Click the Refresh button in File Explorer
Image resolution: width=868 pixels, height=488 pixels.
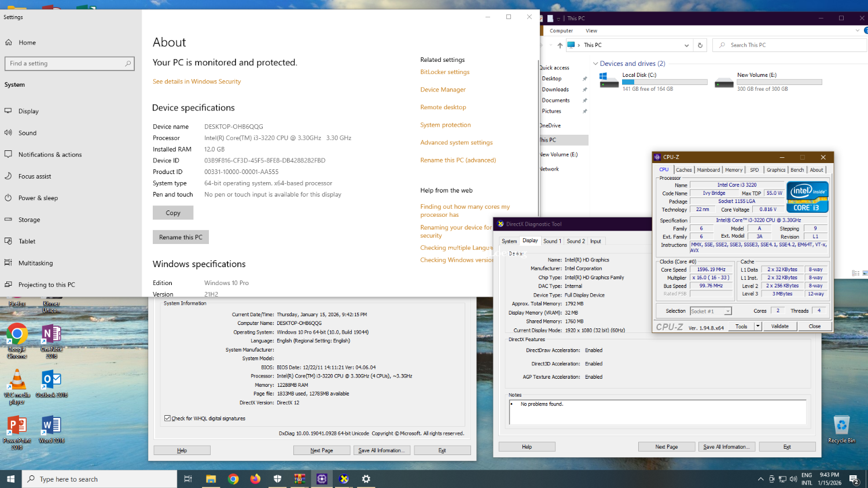(700, 45)
